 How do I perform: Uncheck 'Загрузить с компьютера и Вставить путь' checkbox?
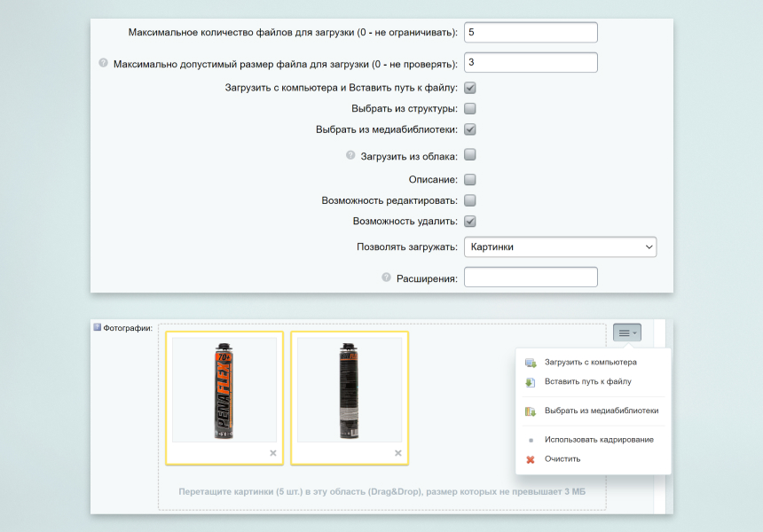click(470, 88)
